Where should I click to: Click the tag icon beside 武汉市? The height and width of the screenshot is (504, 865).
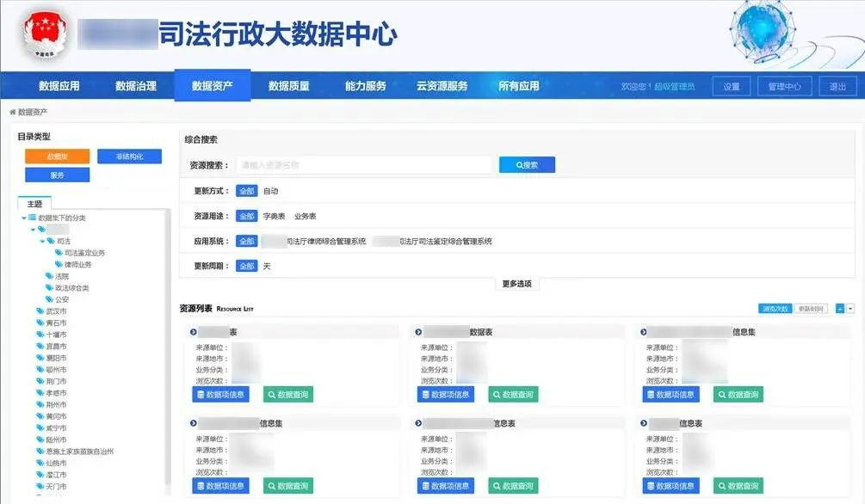pos(40,310)
